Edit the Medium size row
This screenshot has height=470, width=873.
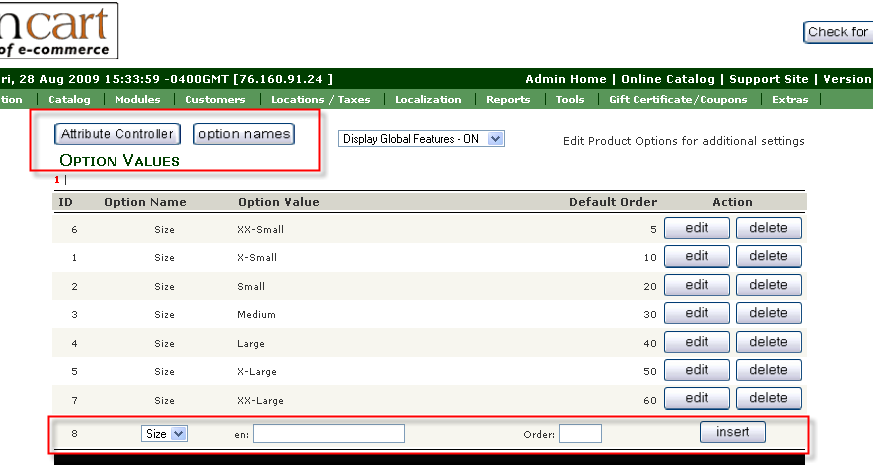click(x=697, y=313)
